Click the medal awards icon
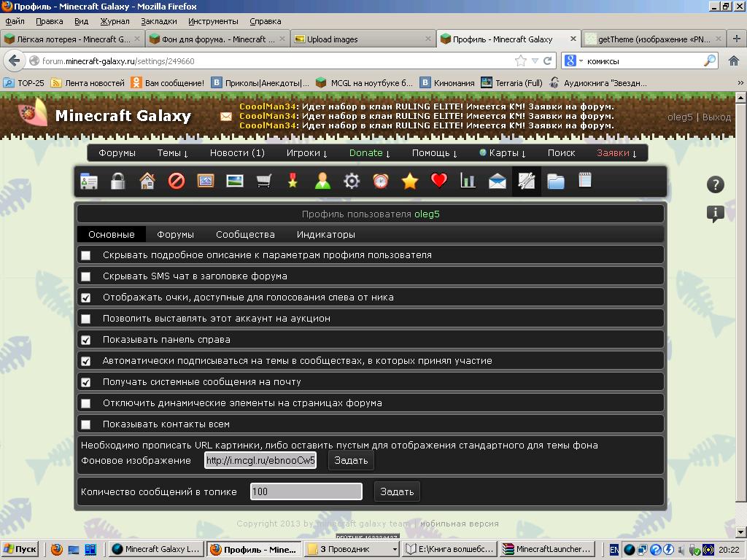 (x=293, y=182)
